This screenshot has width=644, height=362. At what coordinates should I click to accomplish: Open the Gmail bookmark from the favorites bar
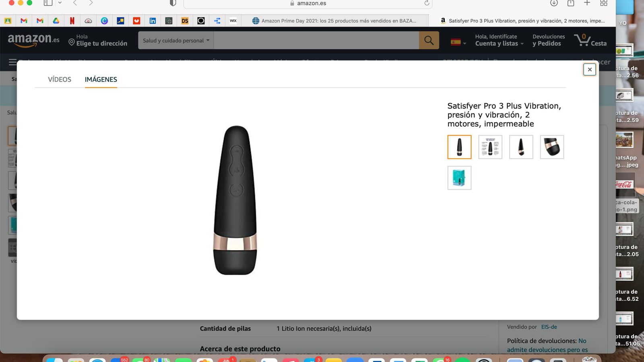coord(24,21)
